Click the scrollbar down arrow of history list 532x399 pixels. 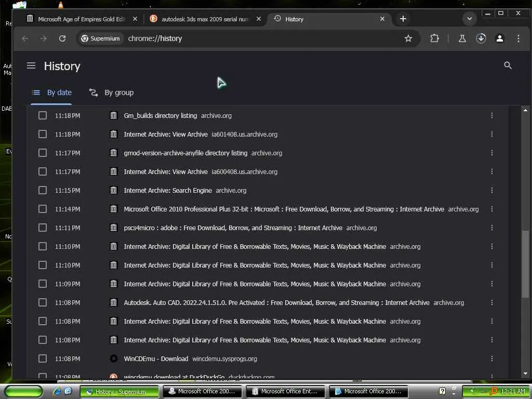click(x=525, y=374)
